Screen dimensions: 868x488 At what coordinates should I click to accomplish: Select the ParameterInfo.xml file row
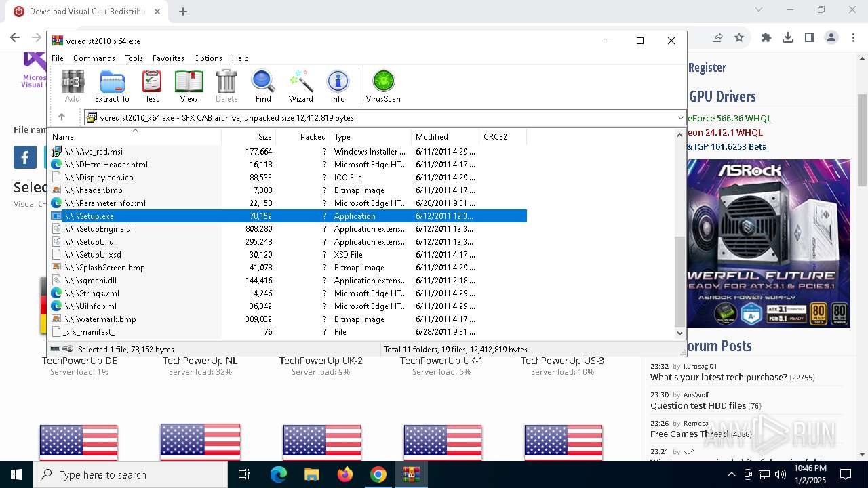pos(288,203)
